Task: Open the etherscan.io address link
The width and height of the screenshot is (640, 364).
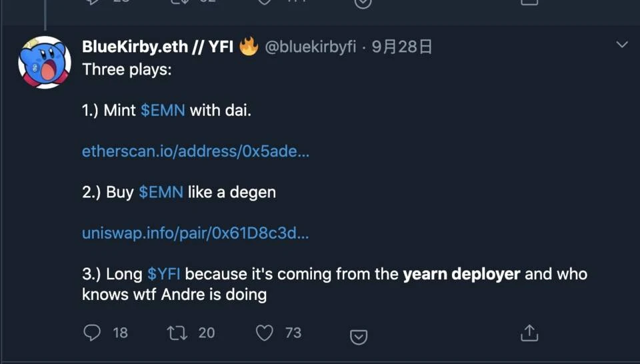Action: pyautogui.click(x=195, y=151)
